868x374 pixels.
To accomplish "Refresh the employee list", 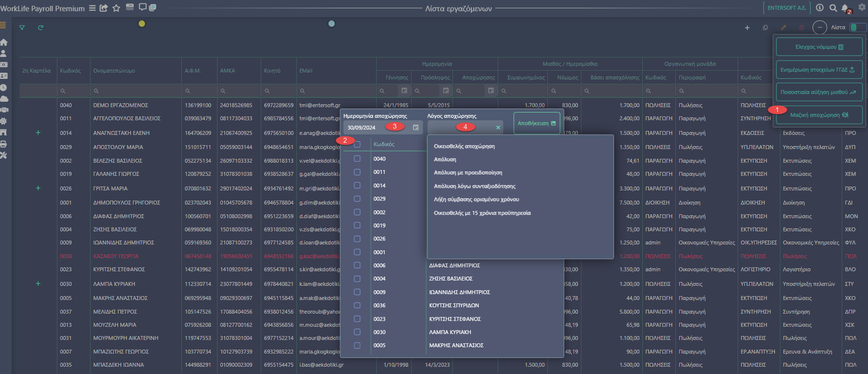I will coord(41,28).
